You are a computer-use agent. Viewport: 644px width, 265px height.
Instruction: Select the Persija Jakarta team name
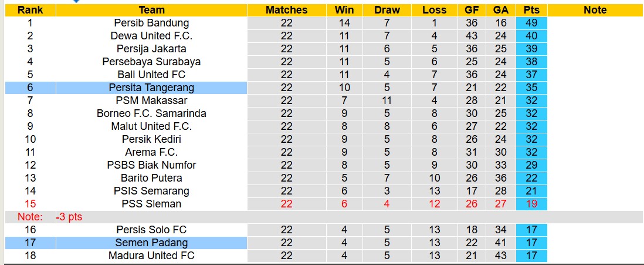tap(151, 49)
